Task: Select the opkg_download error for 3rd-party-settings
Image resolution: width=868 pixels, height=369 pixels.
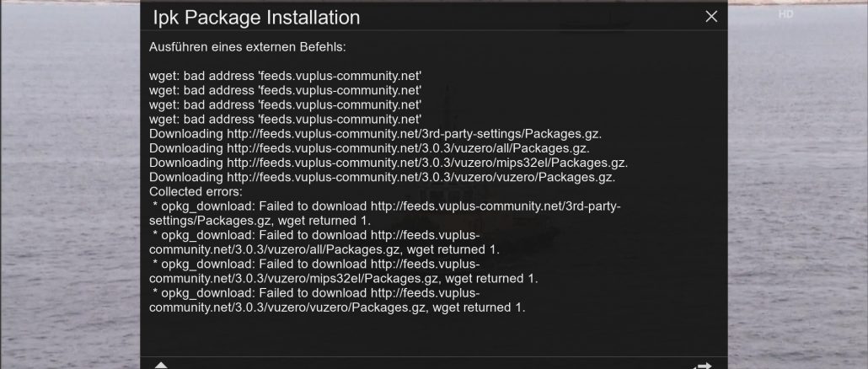Action: [x=385, y=213]
